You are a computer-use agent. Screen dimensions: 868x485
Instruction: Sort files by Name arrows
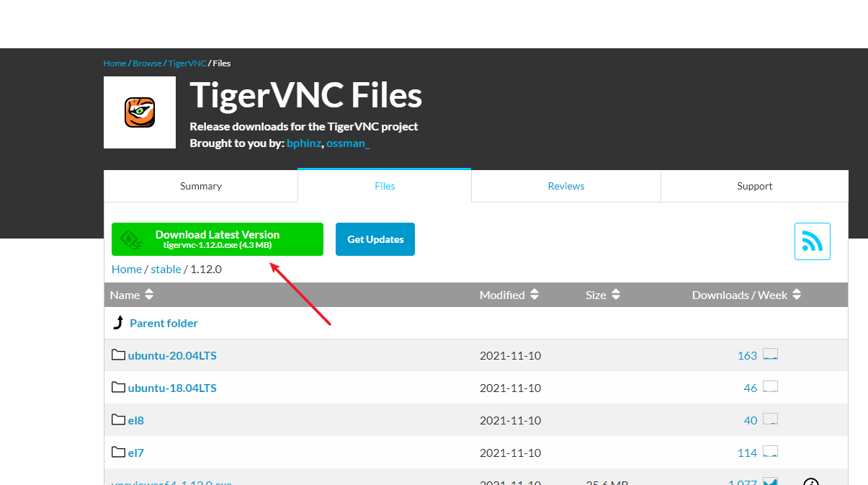click(149, 295)
